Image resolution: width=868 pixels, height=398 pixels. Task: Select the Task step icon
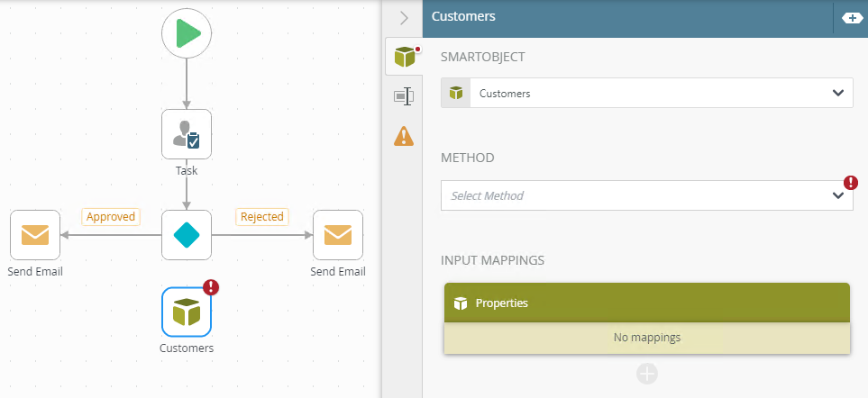[x=187, y=134]
